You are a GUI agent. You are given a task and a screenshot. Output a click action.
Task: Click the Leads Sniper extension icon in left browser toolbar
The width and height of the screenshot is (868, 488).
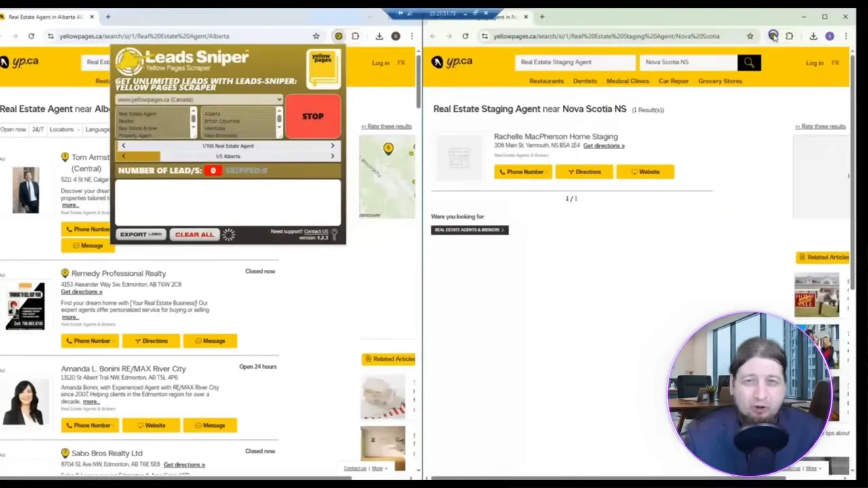[338, 36]
